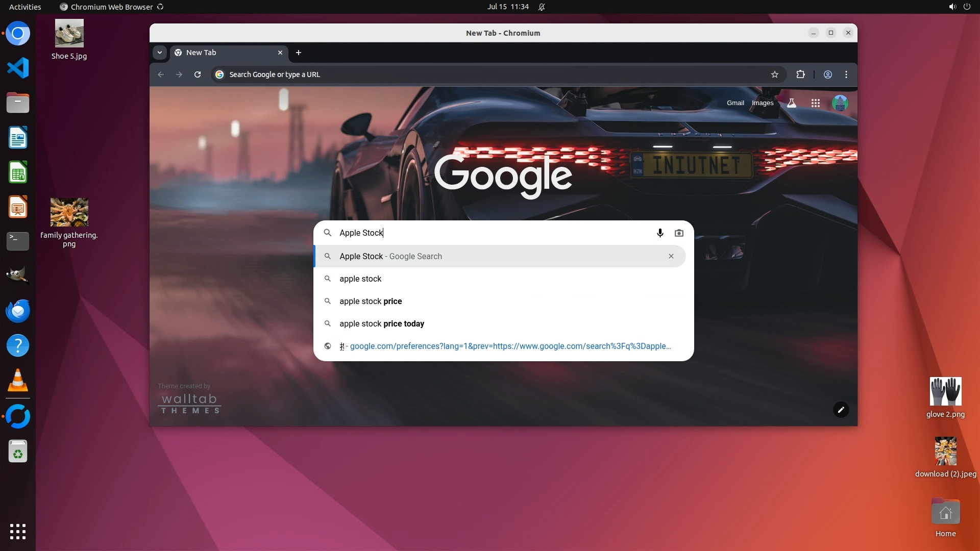This screenshot has height=551, width=980.
Task: Open search by image camera icon
Action: 679,233
